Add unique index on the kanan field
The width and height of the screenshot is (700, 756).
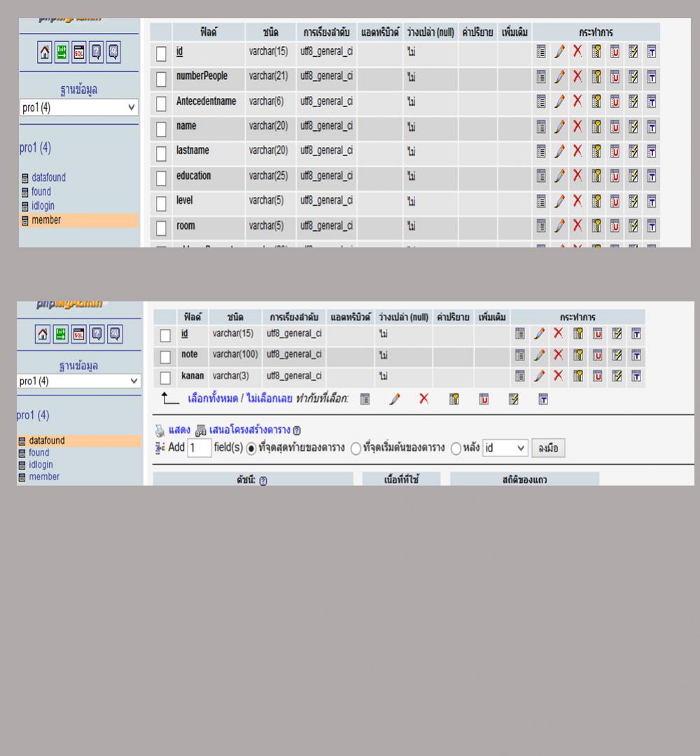[x=597, y=376]
